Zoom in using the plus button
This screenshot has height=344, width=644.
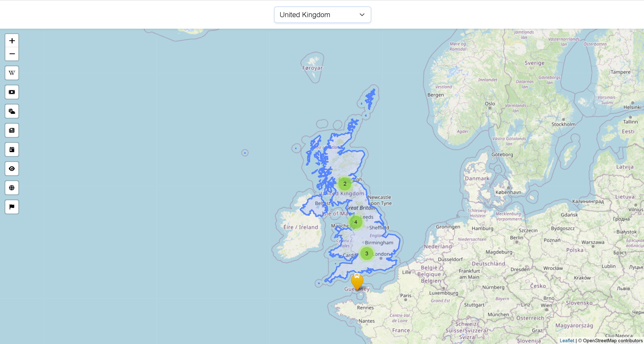[12, 40]
